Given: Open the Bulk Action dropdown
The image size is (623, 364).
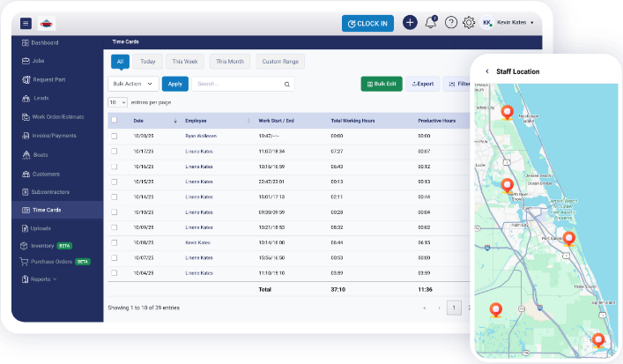Looking at the screenshot, I should [133, 84].
